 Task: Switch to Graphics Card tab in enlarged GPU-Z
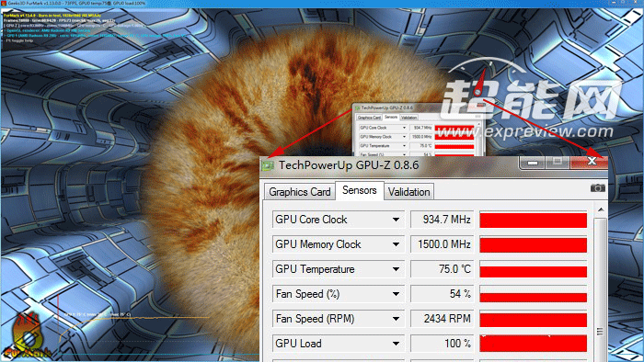(299, 192)
